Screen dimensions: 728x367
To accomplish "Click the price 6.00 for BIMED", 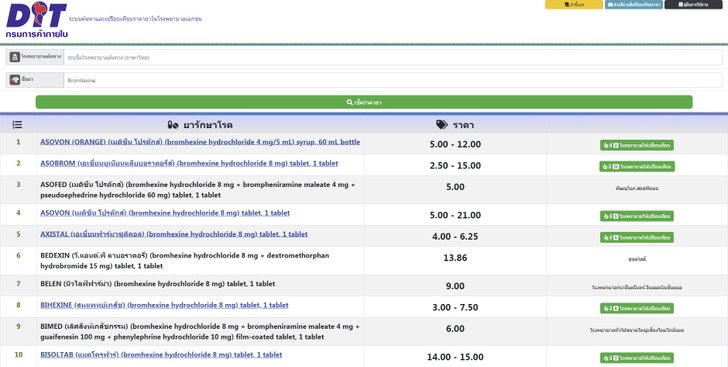I will (455, 329).
